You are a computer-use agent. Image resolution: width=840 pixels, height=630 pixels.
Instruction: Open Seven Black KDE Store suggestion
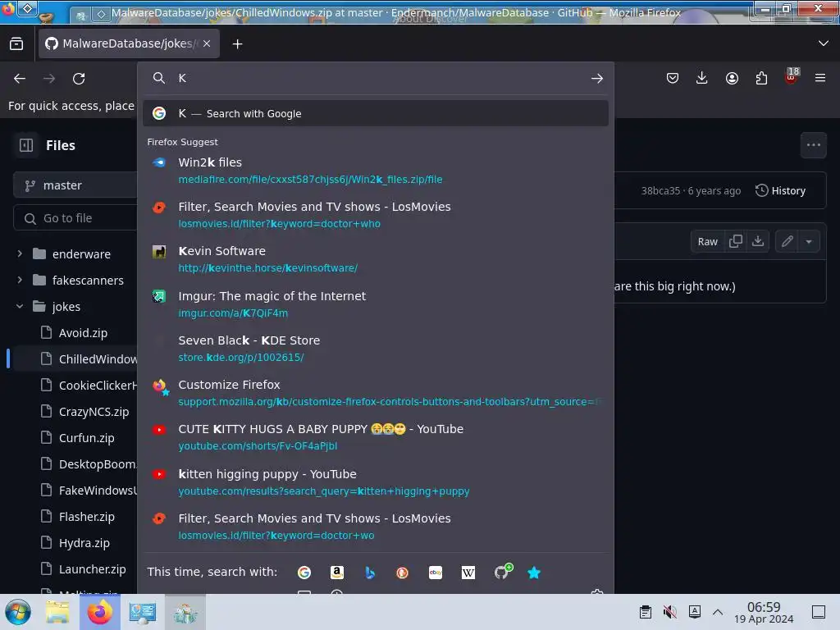pos(376,348)
